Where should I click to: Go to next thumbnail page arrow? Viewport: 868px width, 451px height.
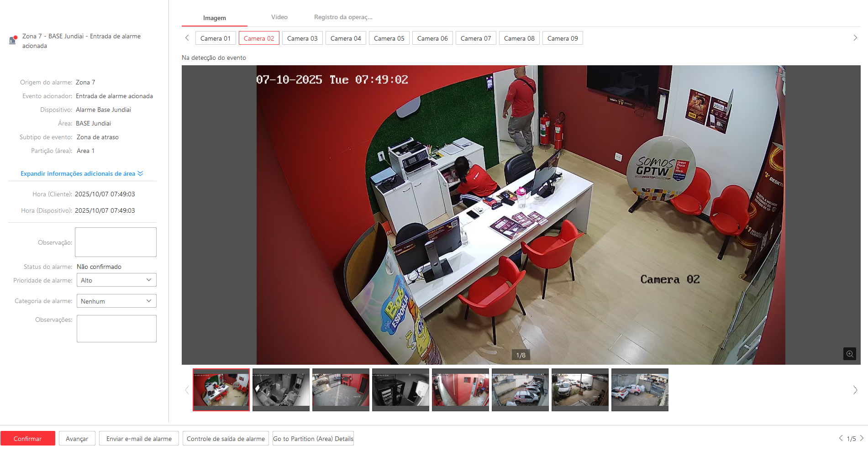855,390
